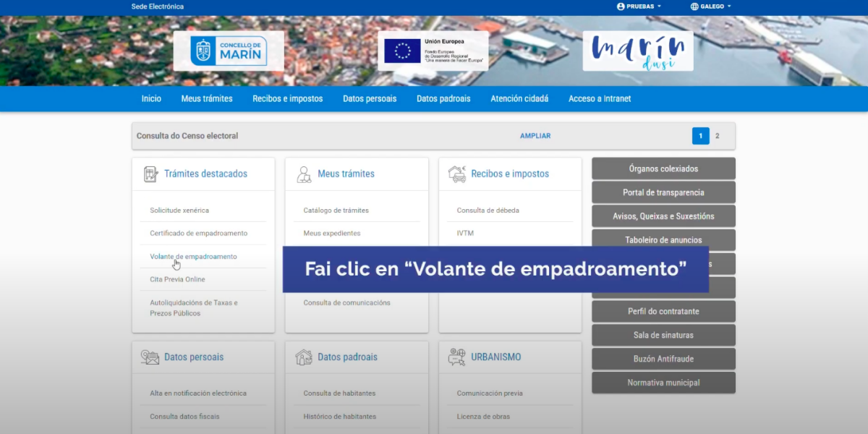This screenshot has height=434, width=868.
Task: Open Meus trámites in navigation bar
Action: (207, 98)
